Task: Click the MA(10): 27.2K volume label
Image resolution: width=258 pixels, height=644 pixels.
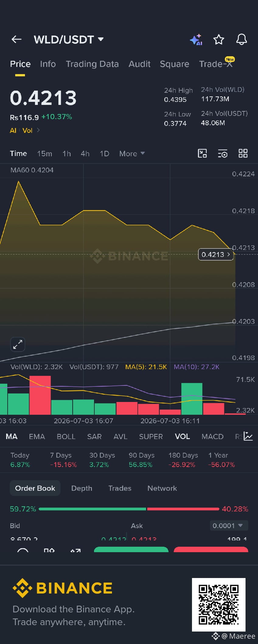Action: (197, 367)
